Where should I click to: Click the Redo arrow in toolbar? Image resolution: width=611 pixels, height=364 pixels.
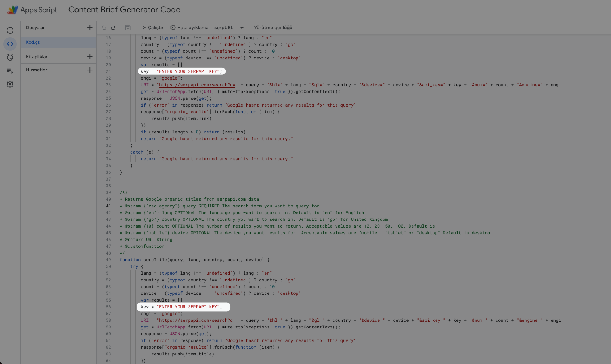pos(113,28)
